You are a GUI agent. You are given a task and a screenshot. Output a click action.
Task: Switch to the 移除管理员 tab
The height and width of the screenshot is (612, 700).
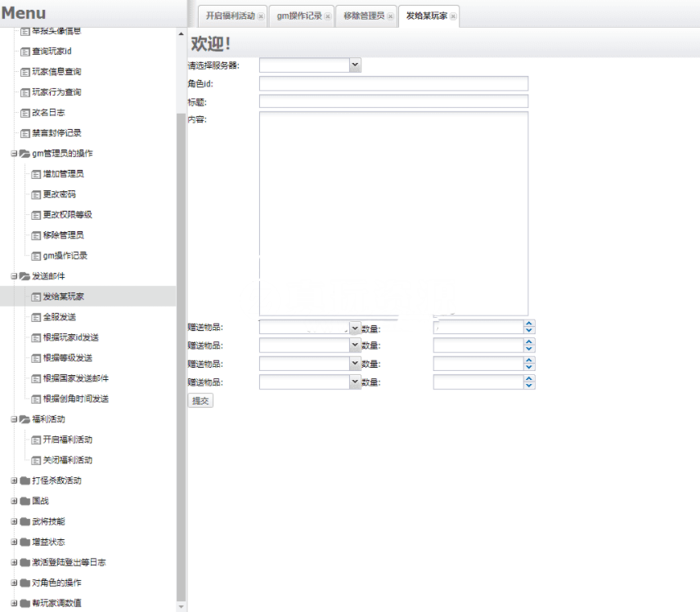[x=362, y=16]
